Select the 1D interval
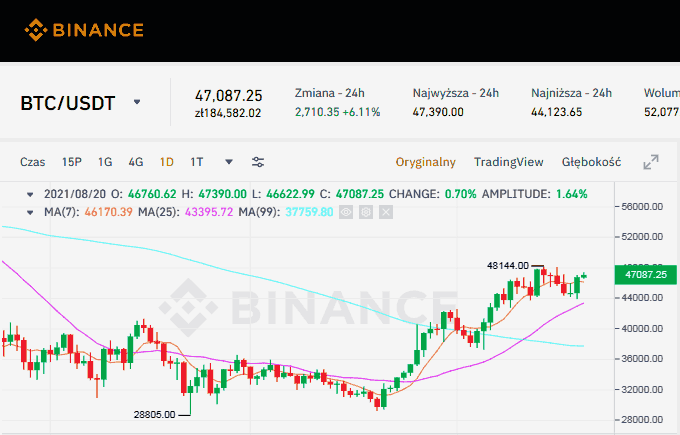 coord(167,162)
